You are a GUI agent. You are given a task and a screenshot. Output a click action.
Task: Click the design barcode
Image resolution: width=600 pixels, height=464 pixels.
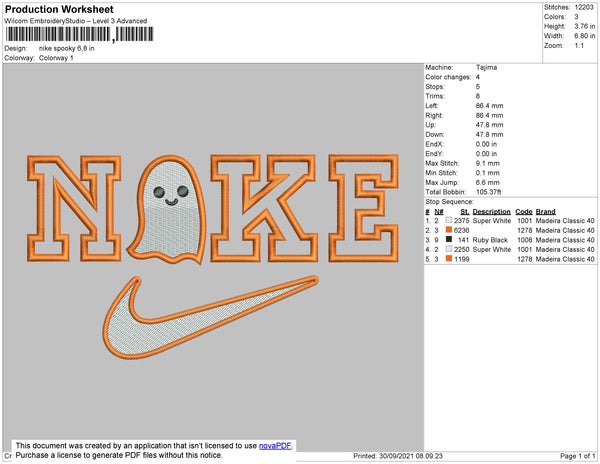(x=80, y=34)
